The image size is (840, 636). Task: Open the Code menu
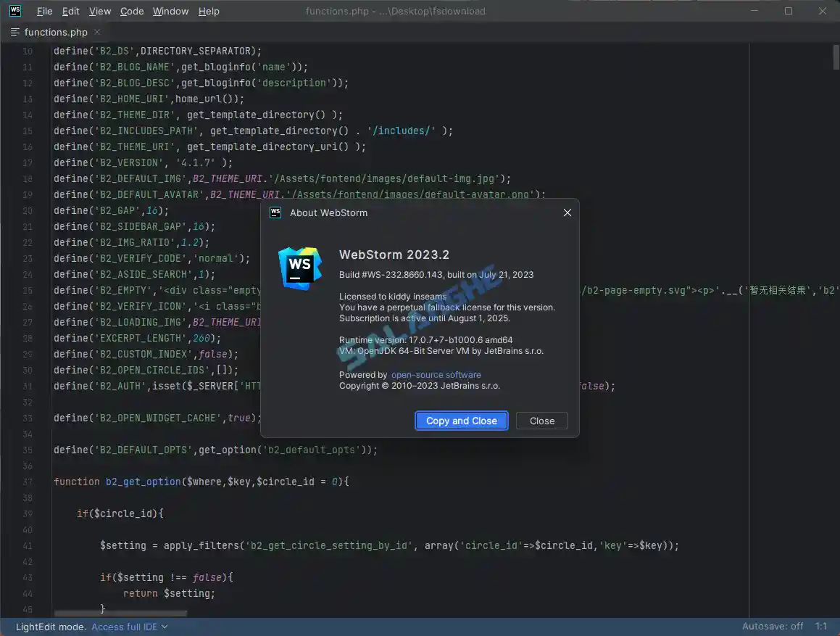tap(132, 11)
